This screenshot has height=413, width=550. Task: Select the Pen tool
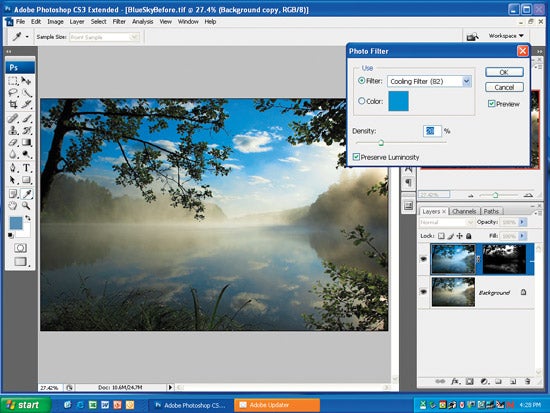13,168
